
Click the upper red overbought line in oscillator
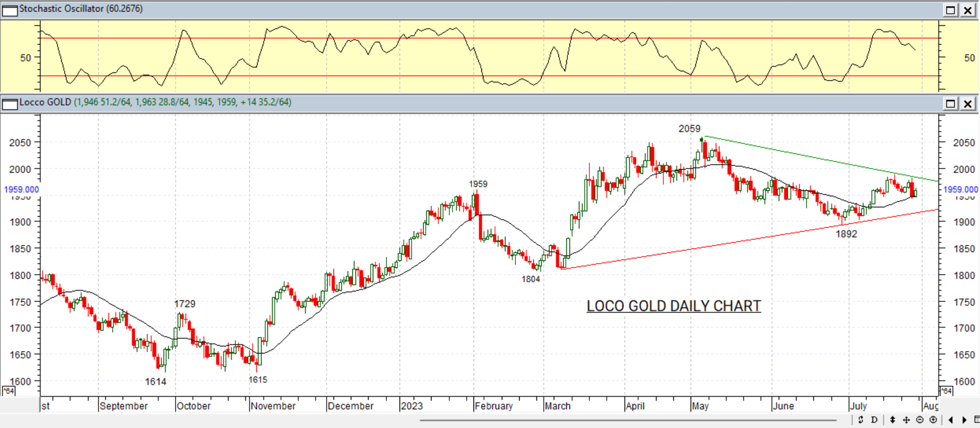pyautogui.click(x=489, y=38)
